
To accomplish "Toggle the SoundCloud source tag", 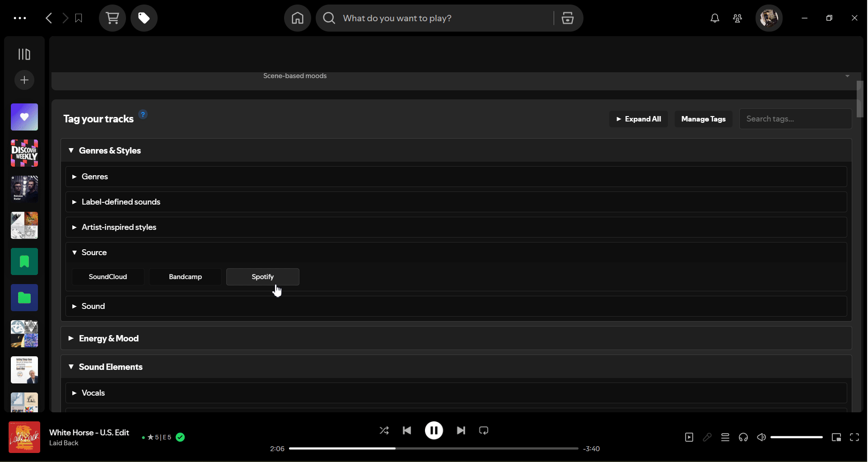I will point(108,277).
